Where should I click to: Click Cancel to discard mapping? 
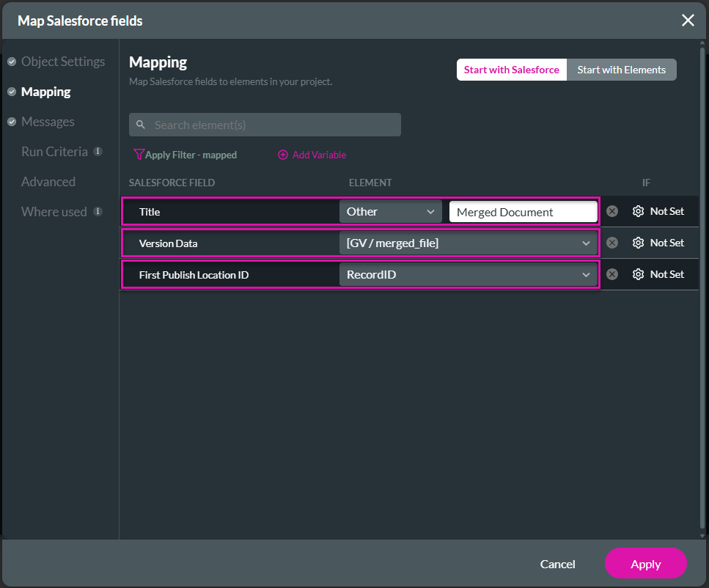click(557, 564)
